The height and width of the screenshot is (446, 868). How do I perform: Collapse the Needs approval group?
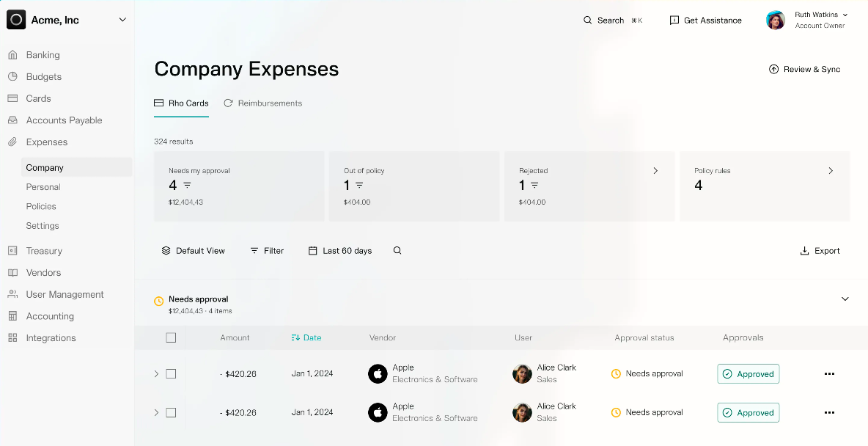point(845,299)
